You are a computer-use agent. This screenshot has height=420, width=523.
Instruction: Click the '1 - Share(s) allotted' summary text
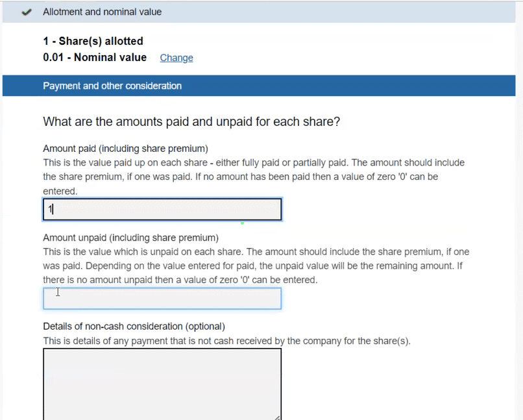(x=95, y=41)
